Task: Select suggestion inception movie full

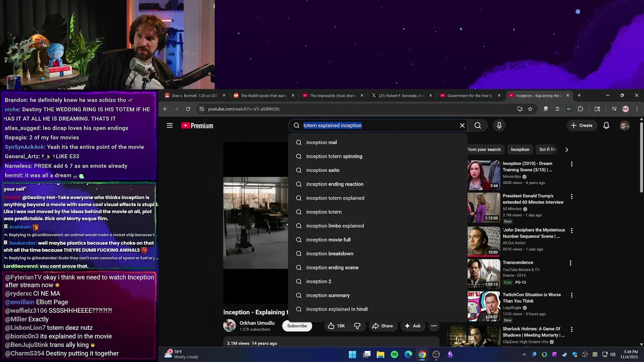Action: pos(378,240)
